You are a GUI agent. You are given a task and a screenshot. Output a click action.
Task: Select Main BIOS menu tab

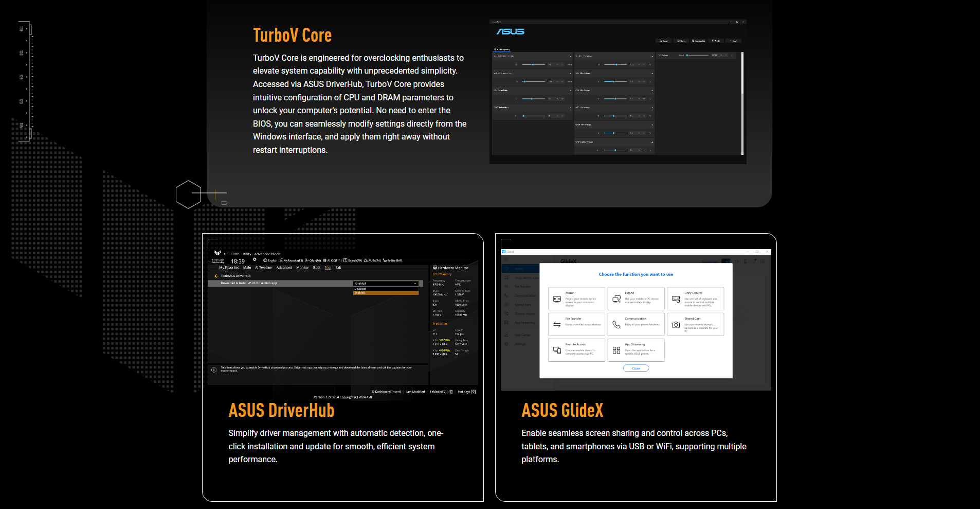tap(247, 268)
